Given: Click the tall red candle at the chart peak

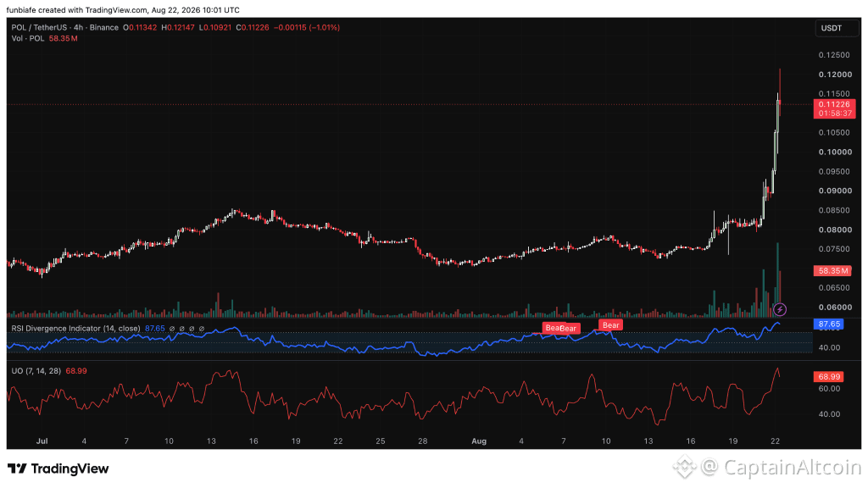Looking at the screenshot, I should point(780,91).
